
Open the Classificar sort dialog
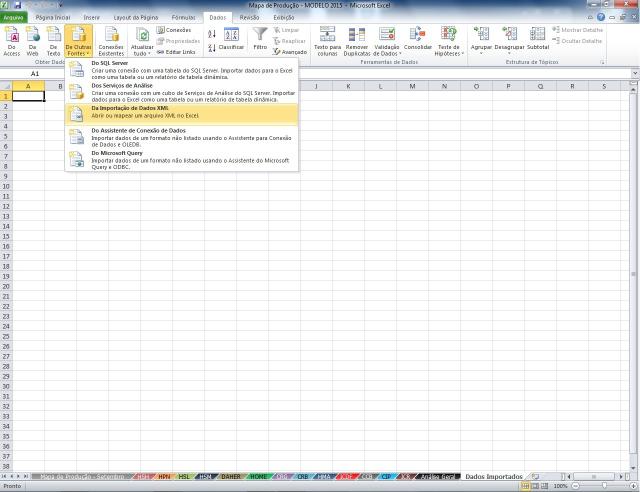click(231, 40)
